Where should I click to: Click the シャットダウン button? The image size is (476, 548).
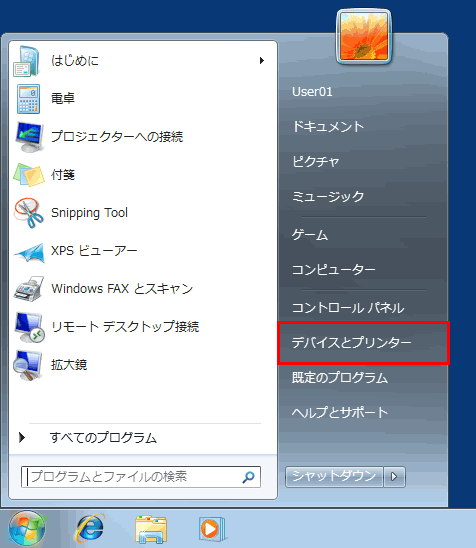point(334,476)
